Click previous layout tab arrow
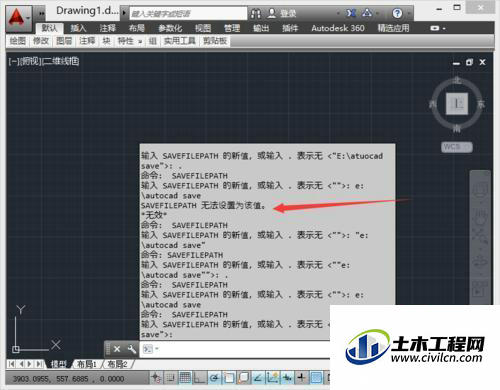Viewport: 500px width, 390px height. (x=21, y=364)
